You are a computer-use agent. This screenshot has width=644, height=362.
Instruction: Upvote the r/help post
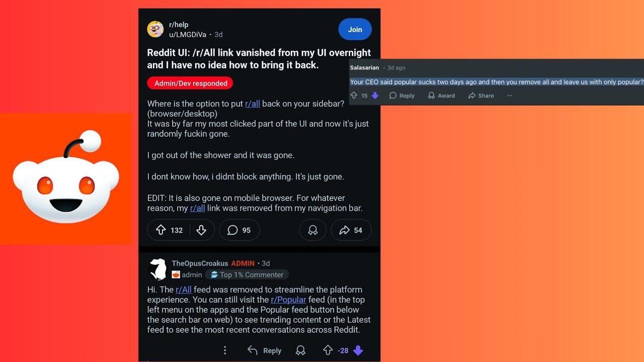click(161, 230)
